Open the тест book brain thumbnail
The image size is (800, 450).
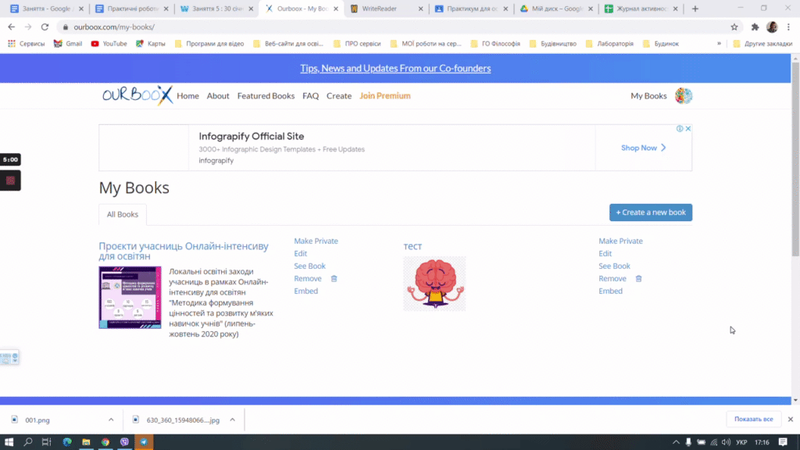pos(434,283)
